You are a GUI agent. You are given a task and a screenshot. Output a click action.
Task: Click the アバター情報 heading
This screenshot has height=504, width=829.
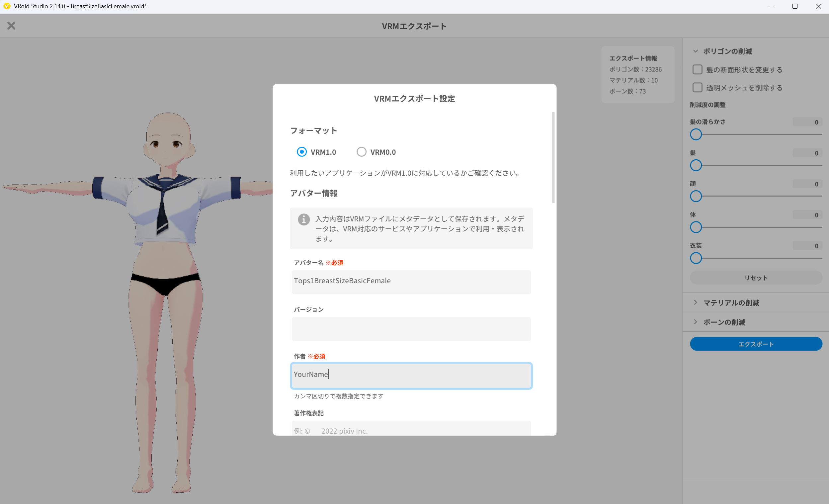pos(313,193)
